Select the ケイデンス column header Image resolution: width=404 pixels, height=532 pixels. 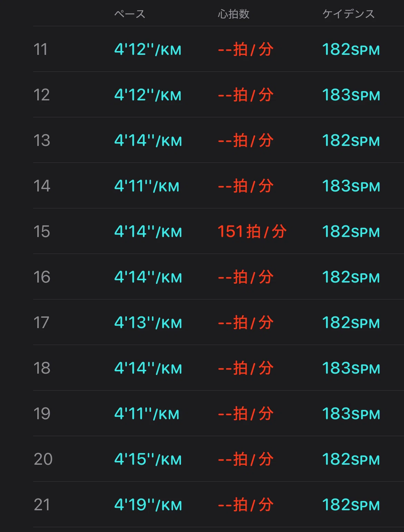pyautogui.click(x=348, y=14)
